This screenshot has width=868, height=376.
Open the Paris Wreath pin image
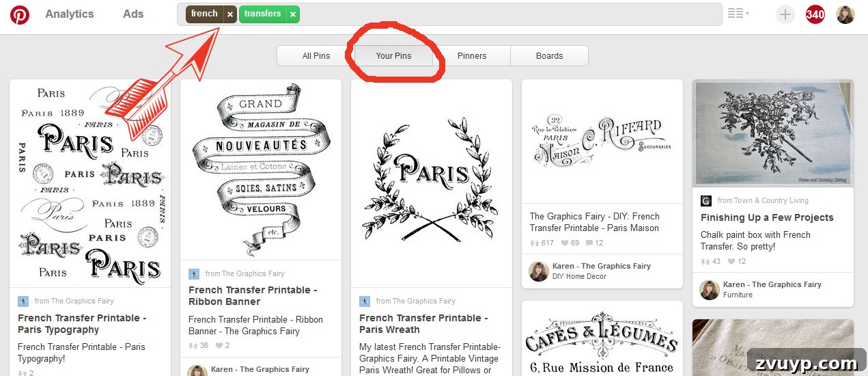[x=432, y=183]
